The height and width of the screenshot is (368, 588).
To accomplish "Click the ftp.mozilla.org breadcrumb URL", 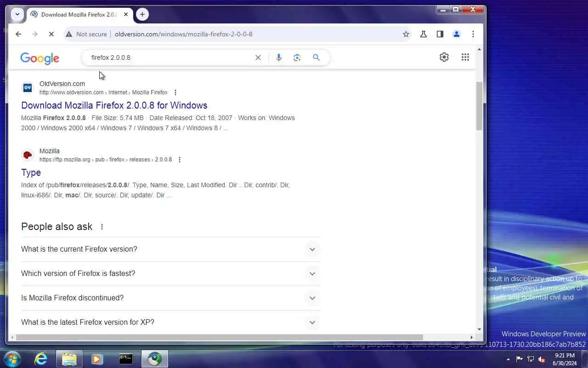I will tap(106, 160).
